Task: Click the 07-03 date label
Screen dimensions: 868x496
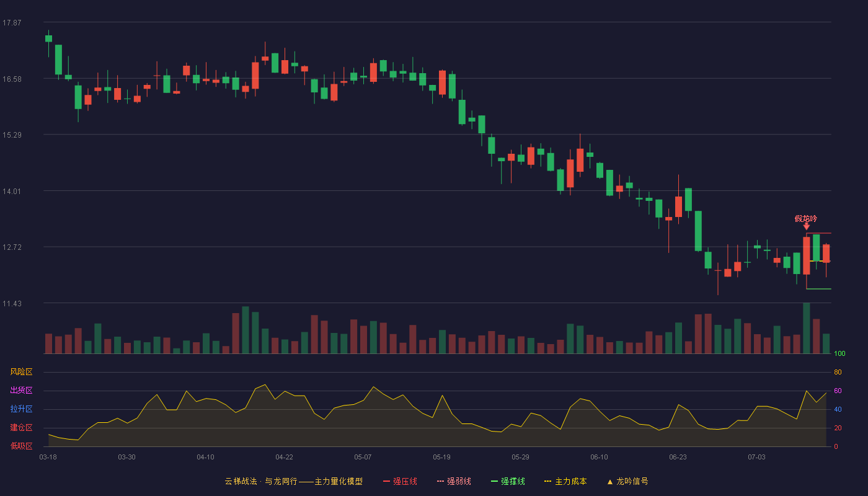Action: pos(756,457)
